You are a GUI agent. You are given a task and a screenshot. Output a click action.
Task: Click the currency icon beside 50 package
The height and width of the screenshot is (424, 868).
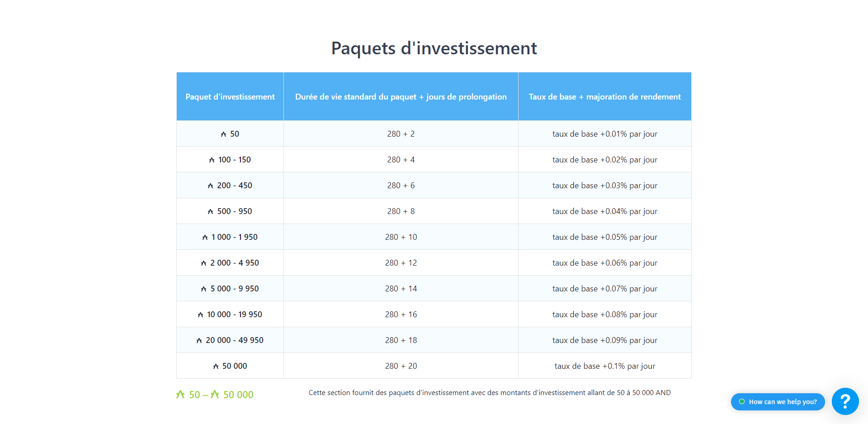click(223, 134)
